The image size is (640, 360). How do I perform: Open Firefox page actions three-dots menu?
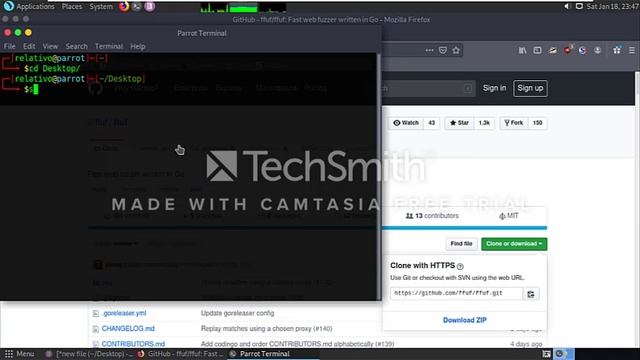(x=429, y=50)
